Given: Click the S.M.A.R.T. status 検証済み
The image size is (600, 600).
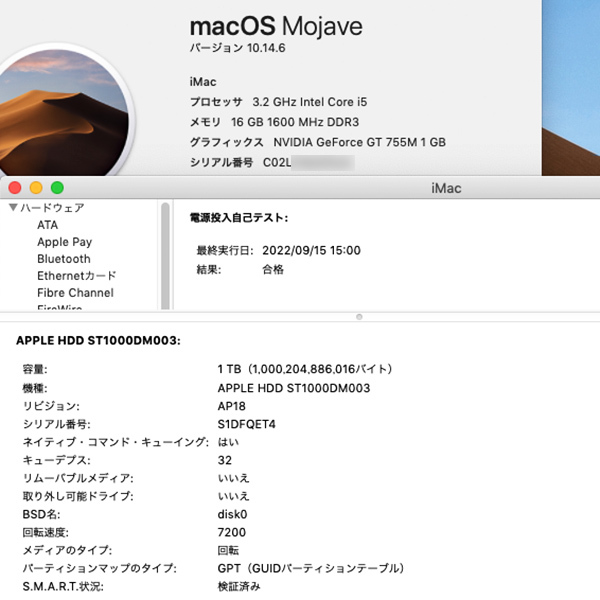Looking at the screenshot, I should pyautogui.click(x=239, y=586).
